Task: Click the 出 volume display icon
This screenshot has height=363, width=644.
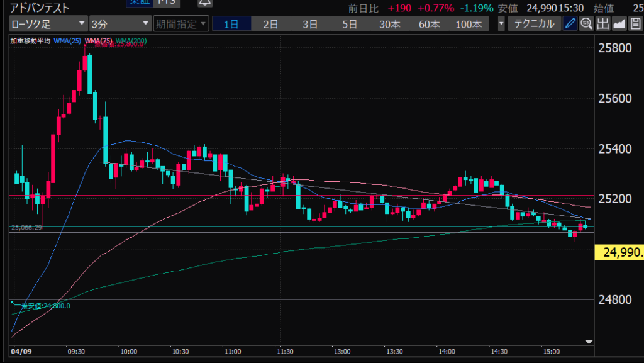Action: click(602, 25)
